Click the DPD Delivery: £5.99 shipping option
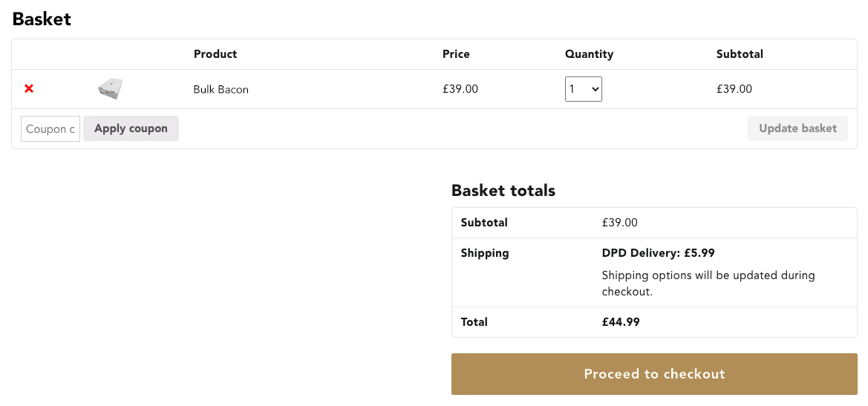 pyautogui.click(x=658, y=253)
